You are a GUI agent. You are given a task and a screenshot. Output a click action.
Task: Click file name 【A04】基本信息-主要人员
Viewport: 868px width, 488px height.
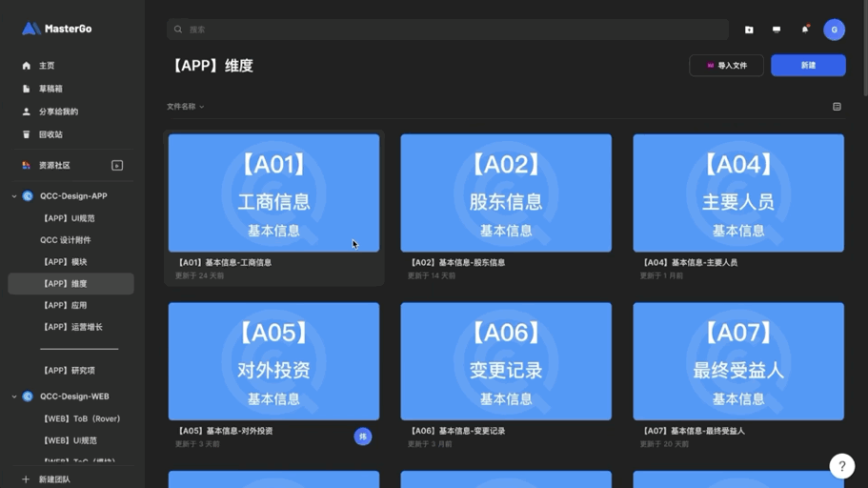[689, 262]
